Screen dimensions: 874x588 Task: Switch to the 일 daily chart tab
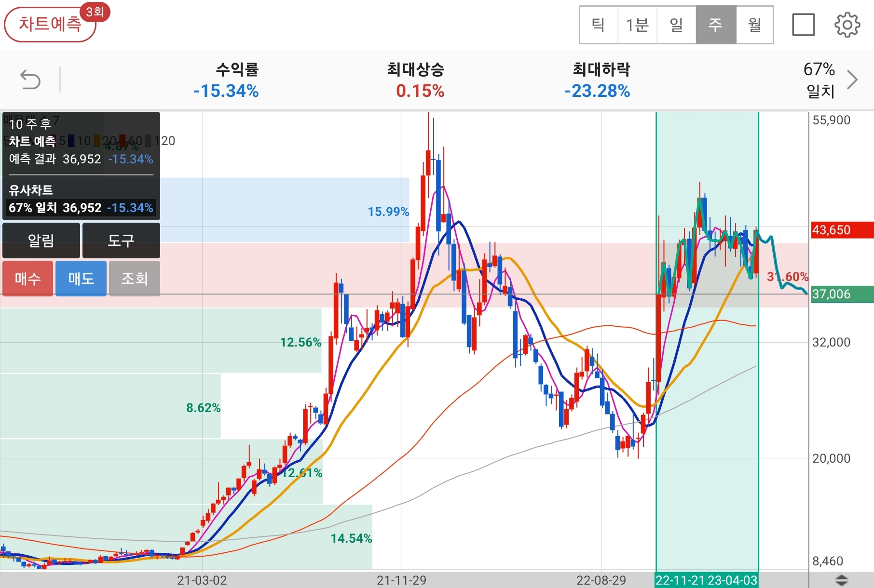(x=676, y=25)
